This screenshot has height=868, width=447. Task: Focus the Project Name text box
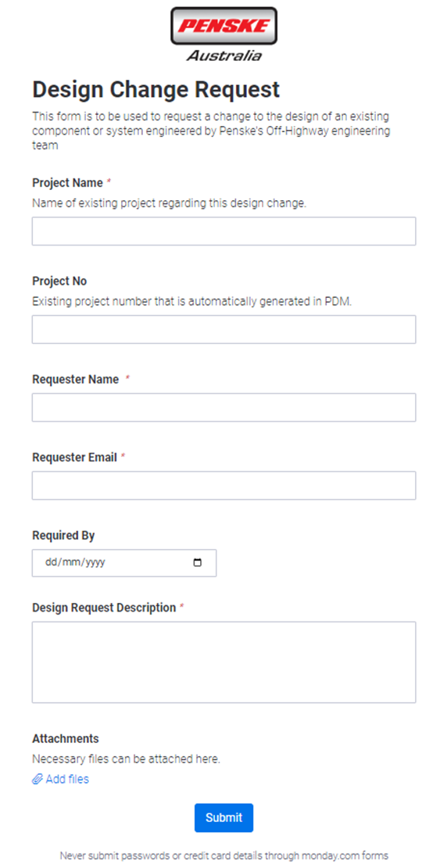coord(223,231)
